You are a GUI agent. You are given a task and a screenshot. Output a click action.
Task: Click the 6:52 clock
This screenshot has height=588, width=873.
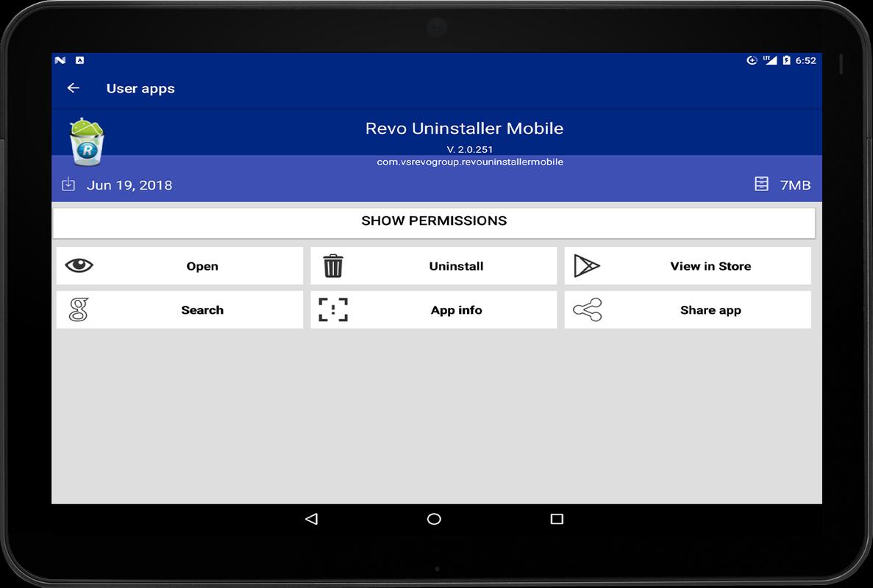(805, 60)
